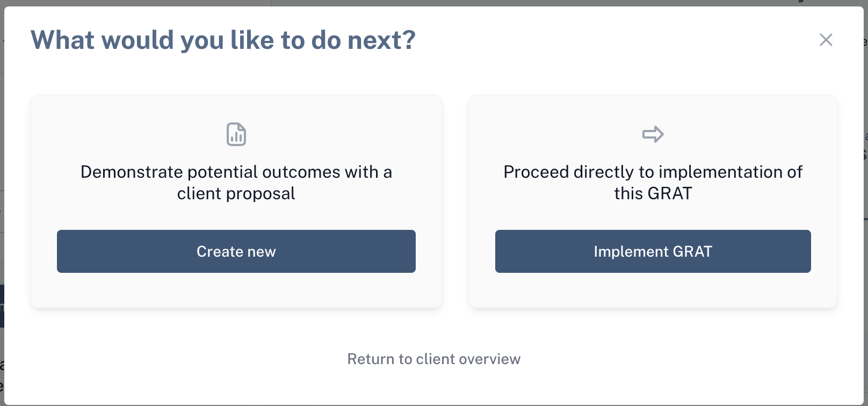Click the right arrow icon above Proceed directly
This screenshot has height=406, width=868.
click(653, 134)
